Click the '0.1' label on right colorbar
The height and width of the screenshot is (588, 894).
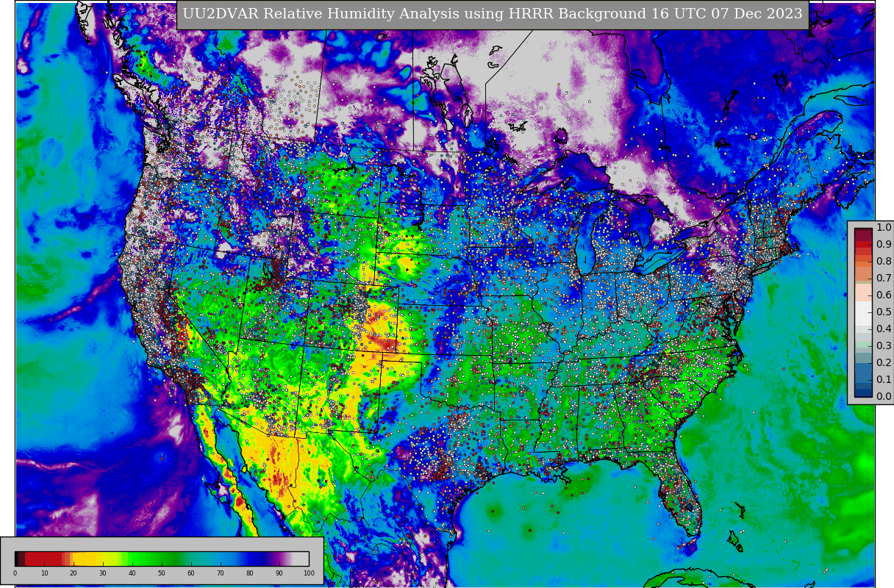coord(884,379)
